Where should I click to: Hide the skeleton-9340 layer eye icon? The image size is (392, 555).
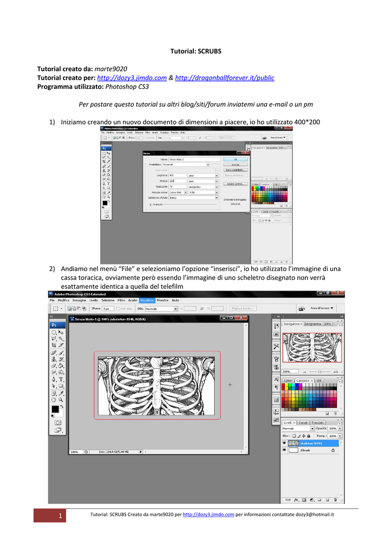pos(284,443)
